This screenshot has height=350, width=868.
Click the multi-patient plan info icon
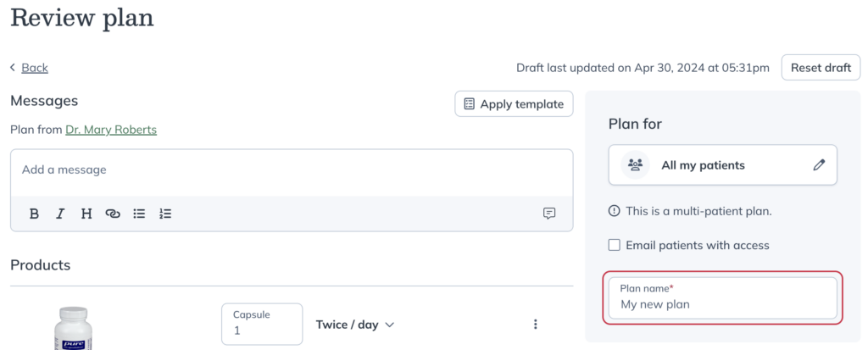(614, 211)
